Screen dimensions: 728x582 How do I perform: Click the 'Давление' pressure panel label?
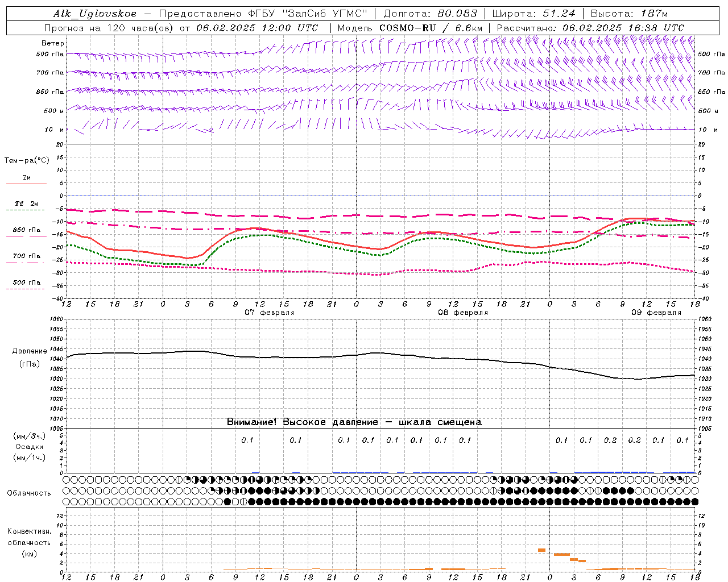point(30,351)
